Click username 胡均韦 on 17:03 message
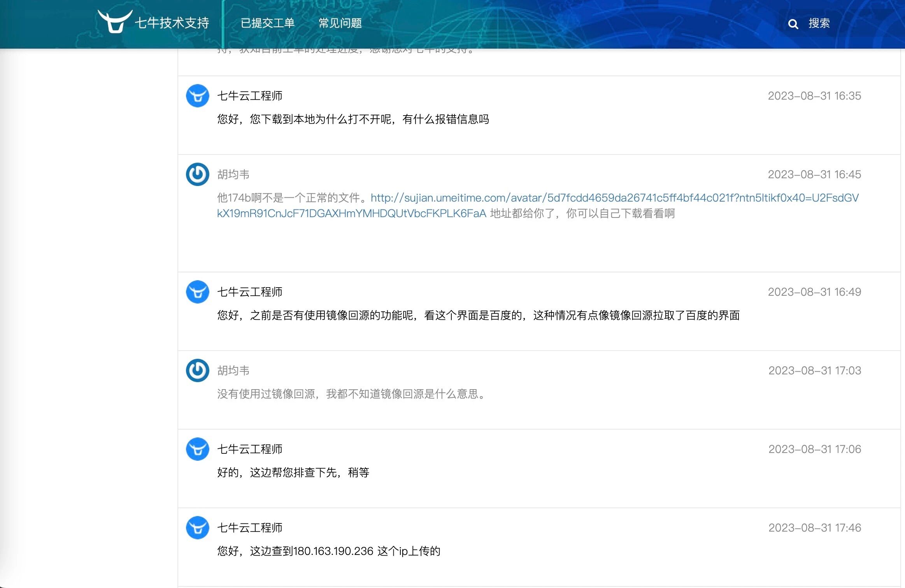 (x=233, y=370)
